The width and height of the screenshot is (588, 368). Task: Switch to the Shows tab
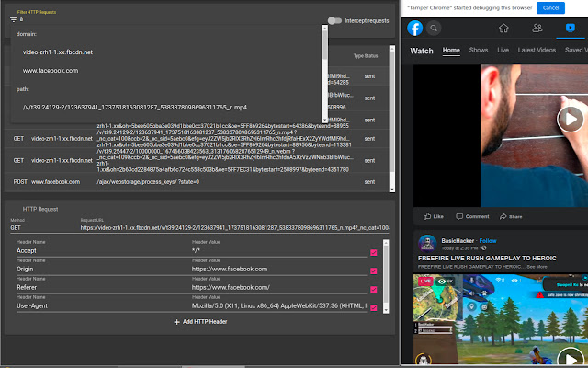click(481, 50)
